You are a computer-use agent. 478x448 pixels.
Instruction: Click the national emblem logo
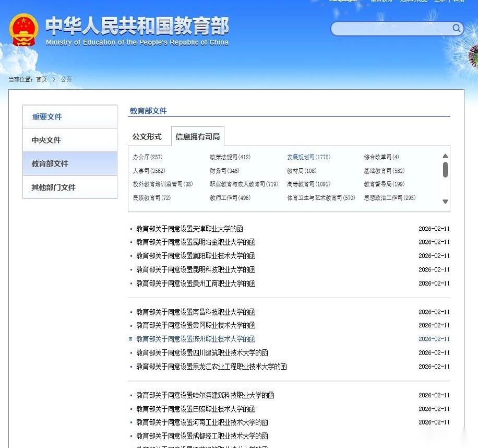pos(24,29)
